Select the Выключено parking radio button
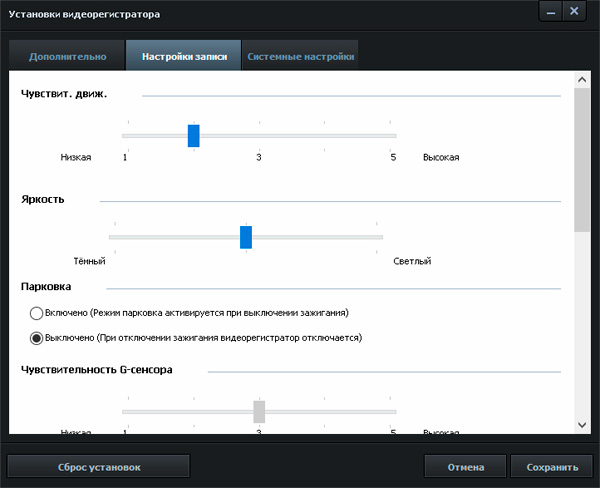Image resolution: width=600 pixels, height=488 pixels. coord(37,338)
